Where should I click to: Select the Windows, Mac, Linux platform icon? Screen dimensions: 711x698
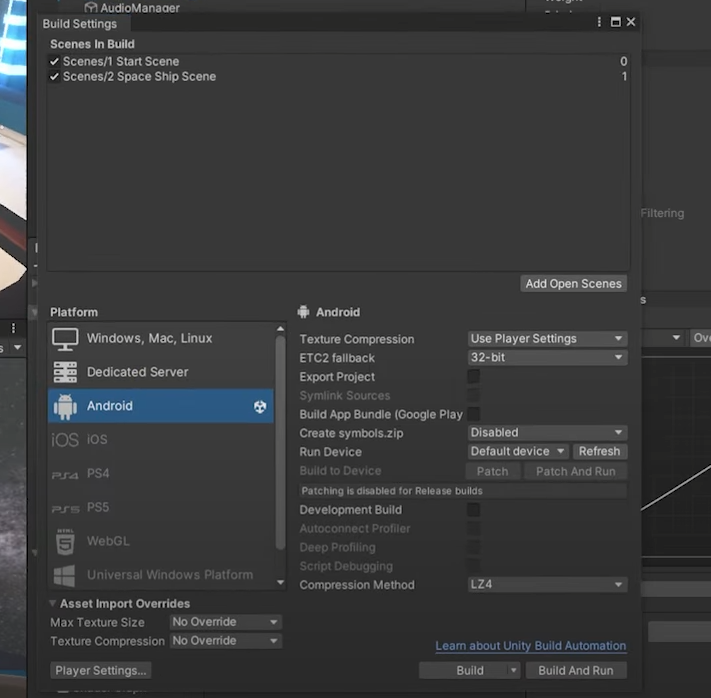tap(65, 339)
